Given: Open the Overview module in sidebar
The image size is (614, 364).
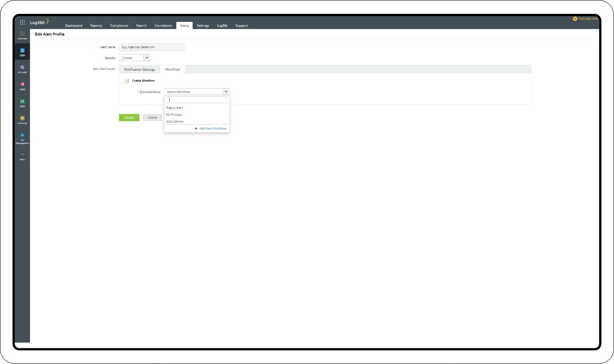Looking at the screenshot, I should tap(22, 35).
